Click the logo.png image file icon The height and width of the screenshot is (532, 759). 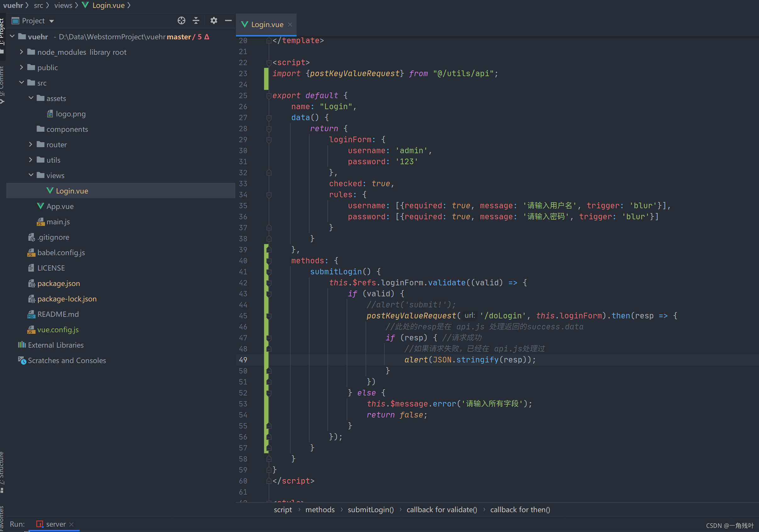click(50, 114)
